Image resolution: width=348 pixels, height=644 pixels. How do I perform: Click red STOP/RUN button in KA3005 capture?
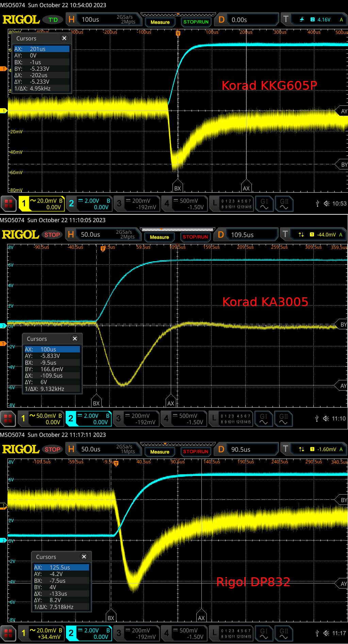[x=195, y=237]
